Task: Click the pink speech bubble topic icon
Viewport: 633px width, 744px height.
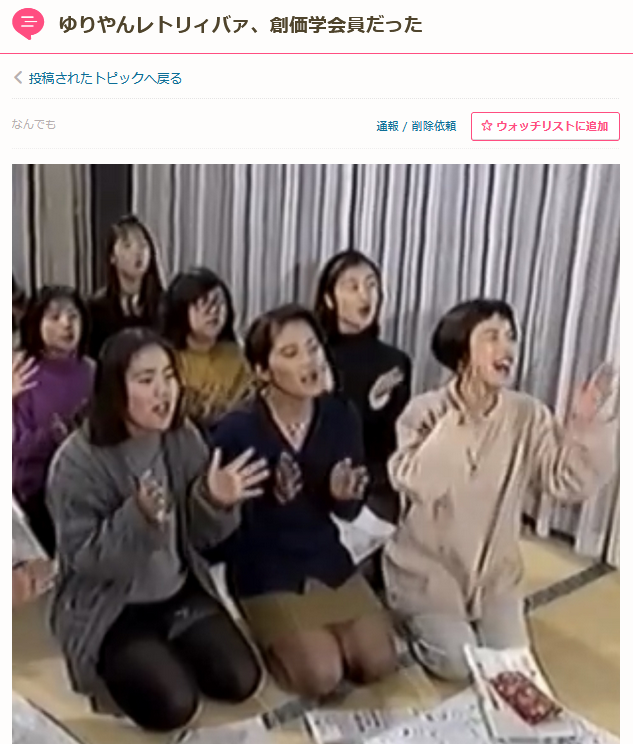Action: coord(28,23)
